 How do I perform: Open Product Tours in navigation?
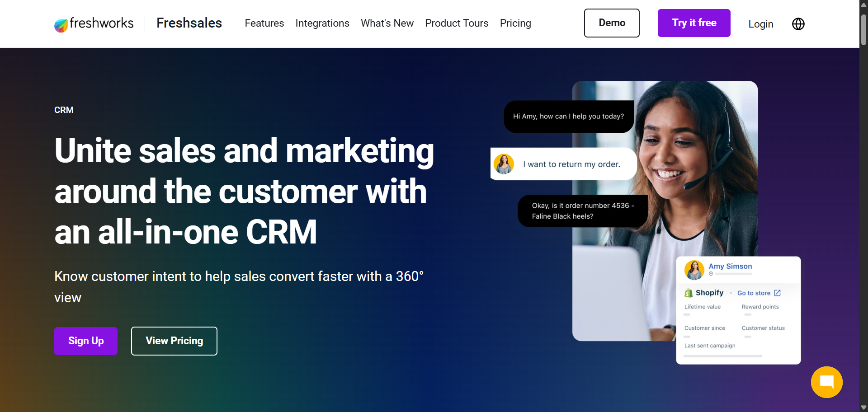[457, 23]
